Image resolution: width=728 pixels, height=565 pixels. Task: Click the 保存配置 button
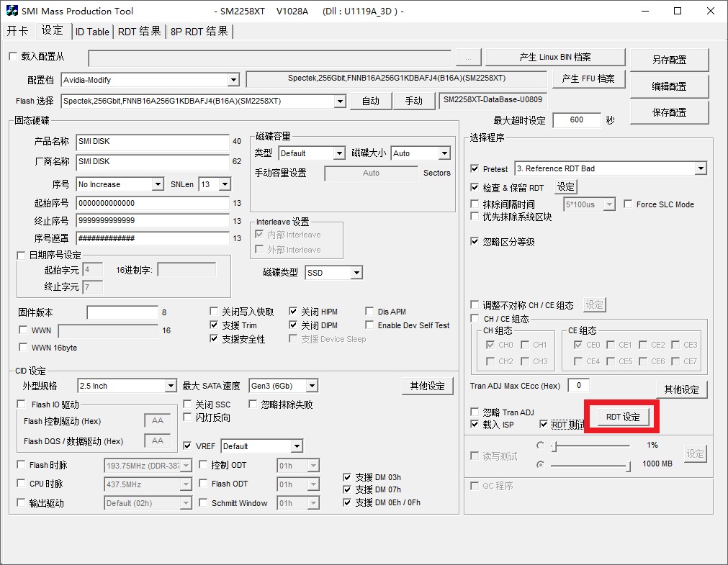pos(669,112)
